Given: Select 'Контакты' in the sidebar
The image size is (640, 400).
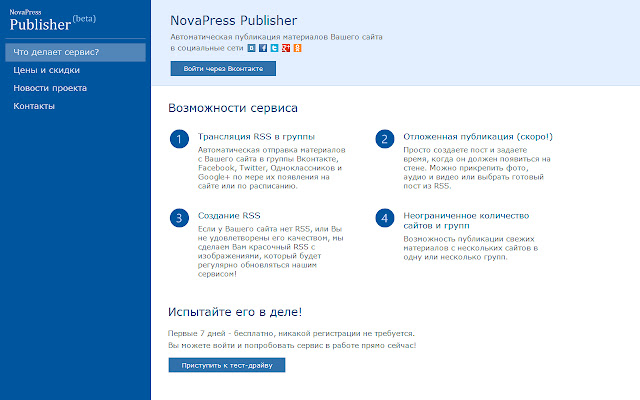Looking at the screenshot, I should coord(34,106).
